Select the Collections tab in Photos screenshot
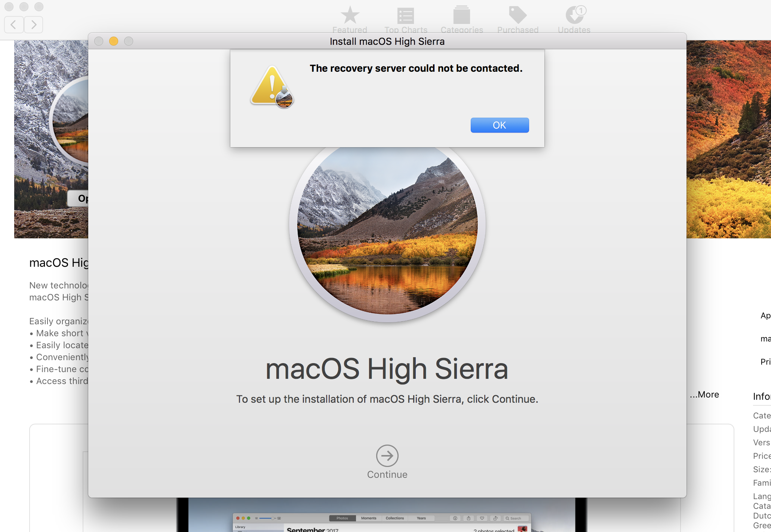The height and width of the screenshot is (532, 771). coord(395,518)
